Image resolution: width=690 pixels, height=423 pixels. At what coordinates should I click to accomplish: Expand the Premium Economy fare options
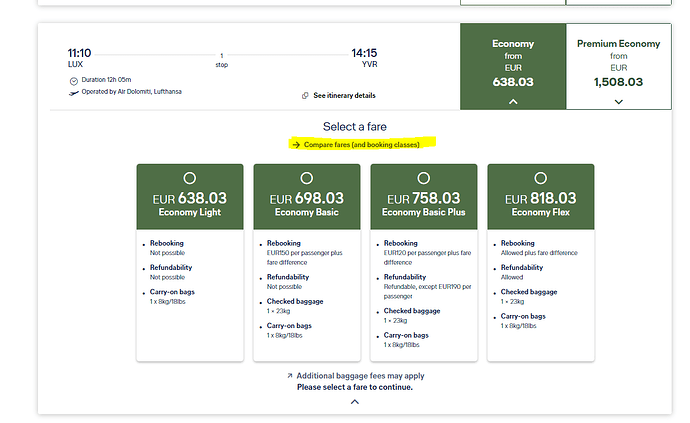coord(619,102)
